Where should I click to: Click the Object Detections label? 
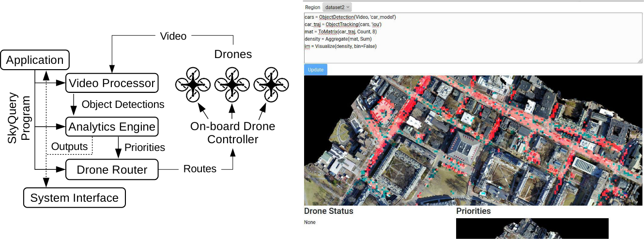123,105
